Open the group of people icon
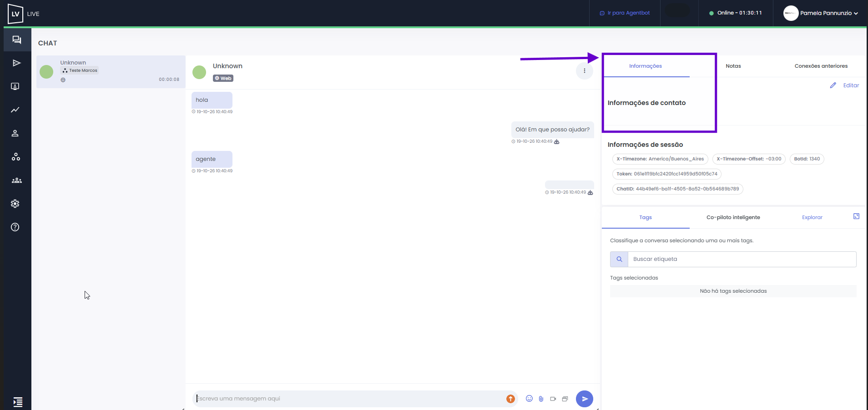 [x=17, y=180]
